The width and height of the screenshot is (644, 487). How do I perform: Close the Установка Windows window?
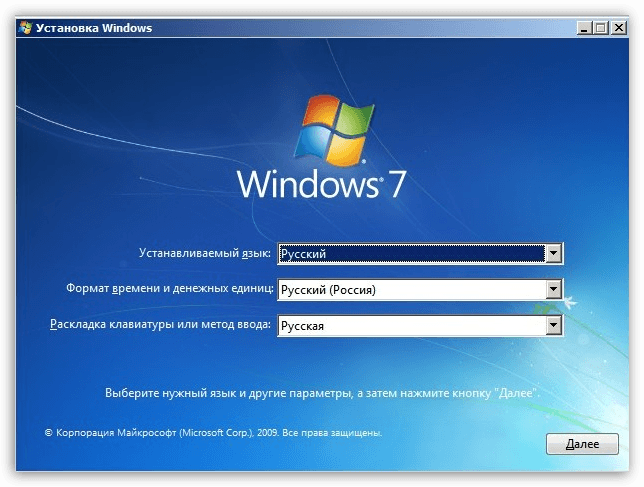tap(619, 29)
